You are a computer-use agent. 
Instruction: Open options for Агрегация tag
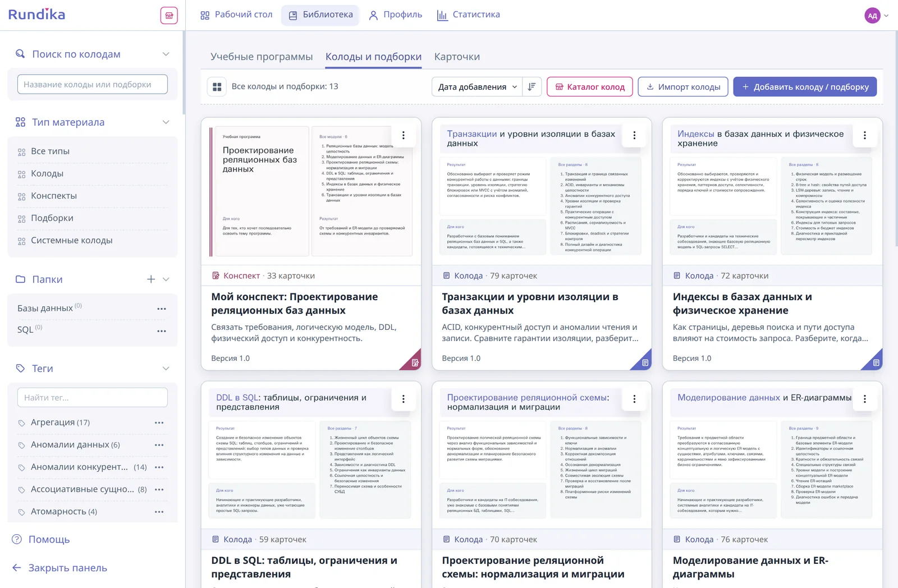159,422
